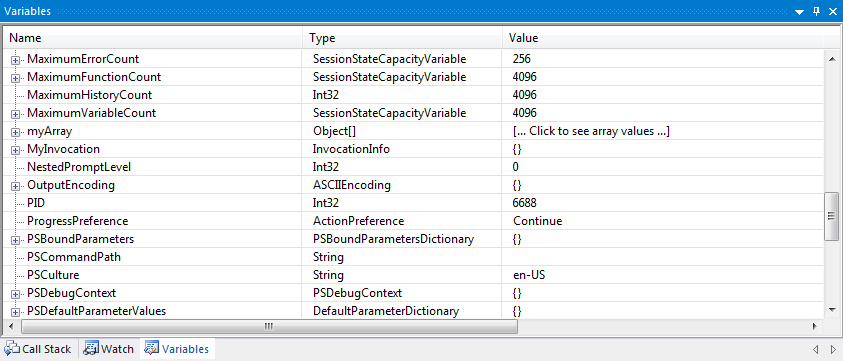This screenshot has height=361, width=843.
Task: Expand the MyInvocation variable node
Action: 16,150
